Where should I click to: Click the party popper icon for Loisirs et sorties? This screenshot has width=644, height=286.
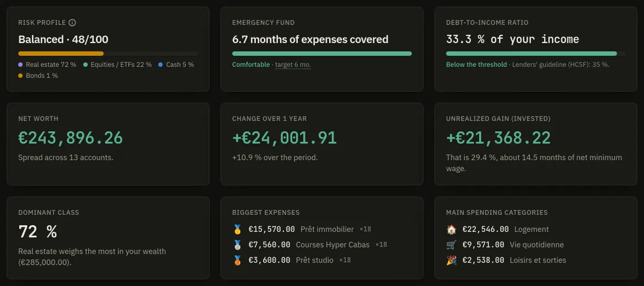[451, 260]
